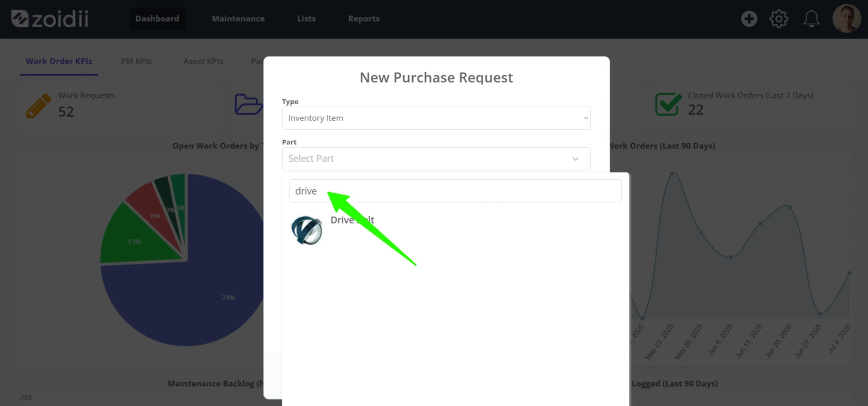Open the notifications bell
Image resolution: width=868 pixels, height=406 pixels.
811,19
